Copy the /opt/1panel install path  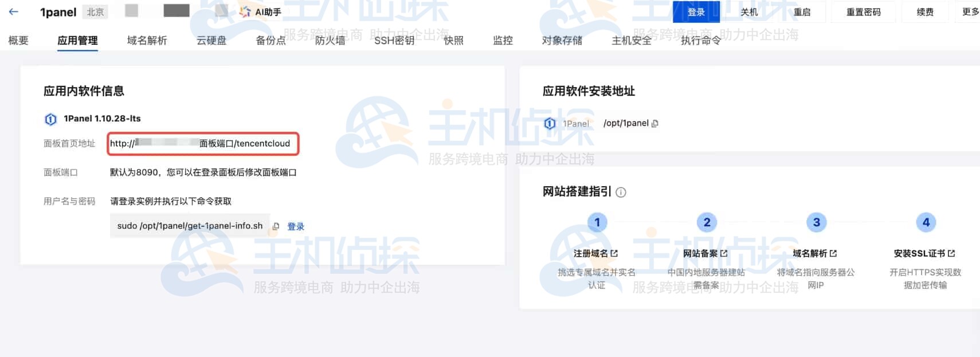coord(655,123)
